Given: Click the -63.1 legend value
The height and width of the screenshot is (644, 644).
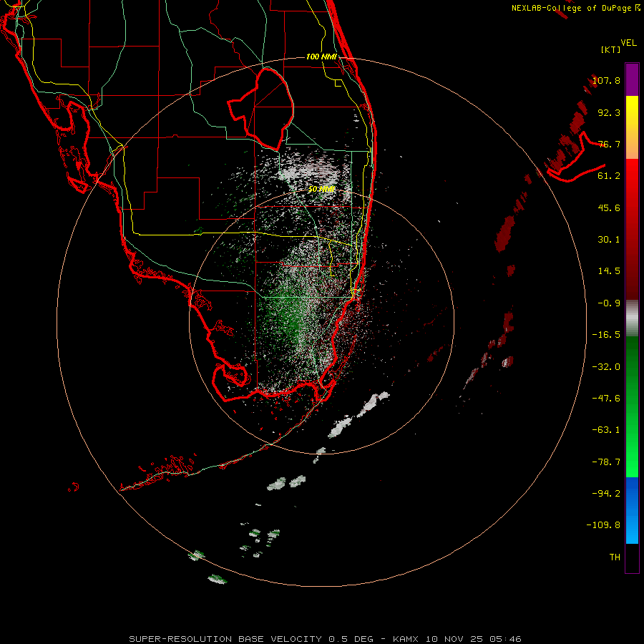Looking at the screenshot, I should [x=606, y=430].
